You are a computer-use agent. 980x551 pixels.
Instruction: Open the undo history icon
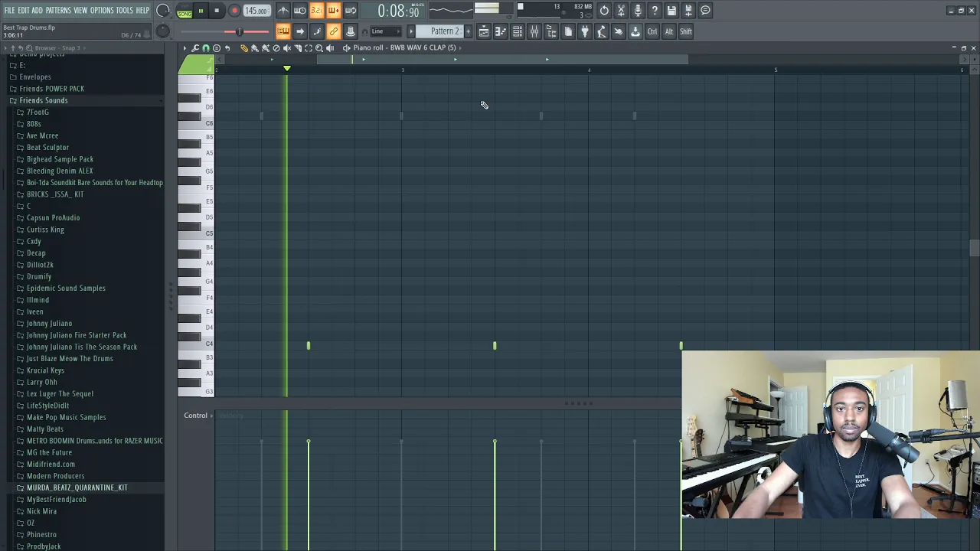click(x=604, y=11)
